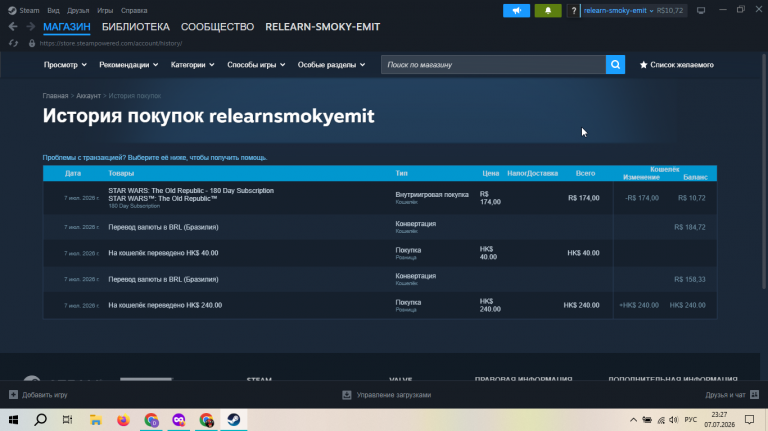Click the question mark help icon
Image resolution: width=768 pixels, height=431 pixels.
click(x=573, y=10)
